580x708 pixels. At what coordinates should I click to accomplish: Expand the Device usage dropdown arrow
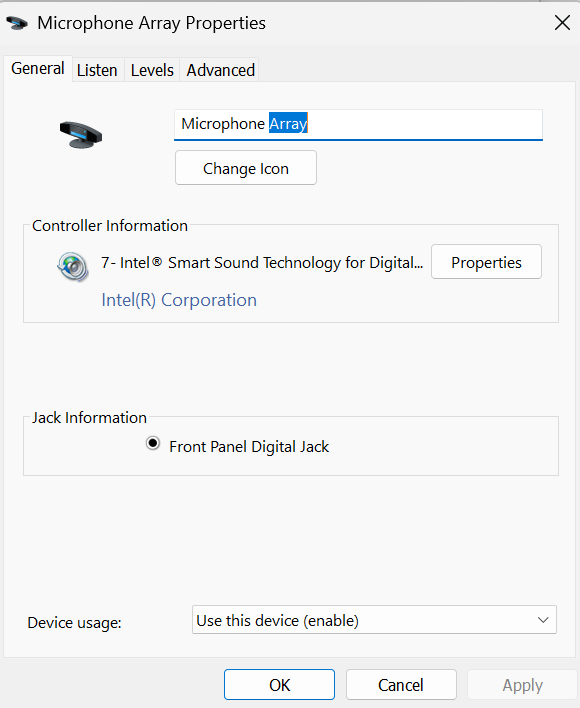(543, 620)
